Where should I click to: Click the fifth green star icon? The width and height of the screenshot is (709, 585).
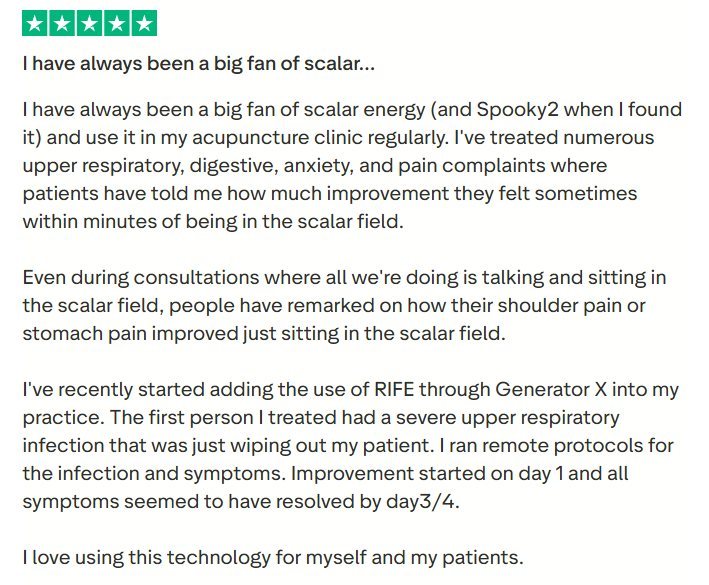coord(143,23)
